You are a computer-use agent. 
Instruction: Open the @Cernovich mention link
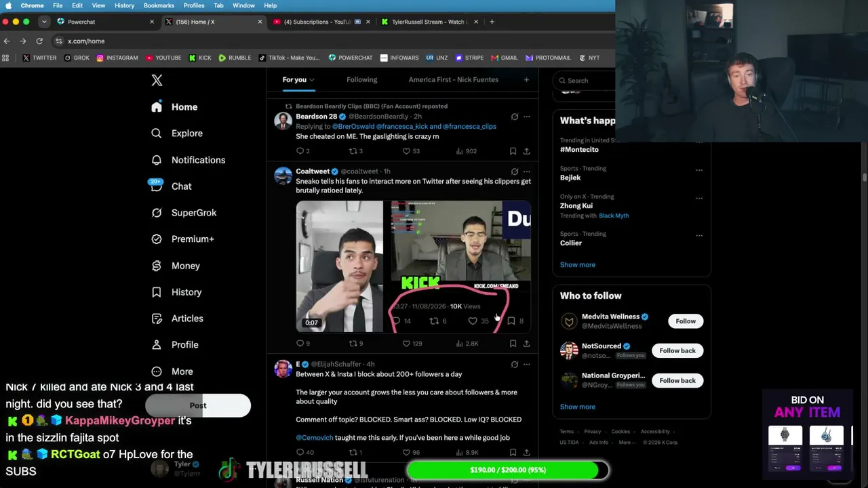tap(315, 438)
